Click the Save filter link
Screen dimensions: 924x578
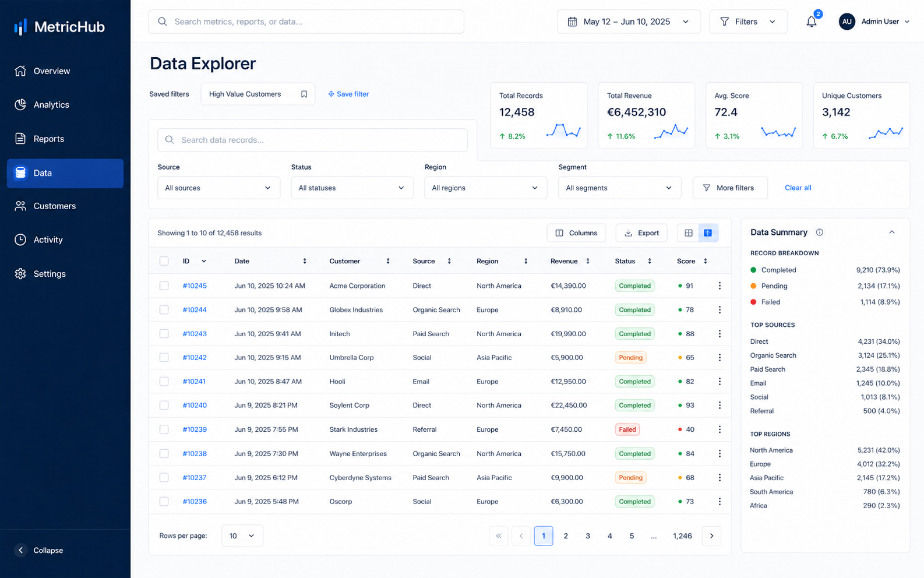click(348, 94)
